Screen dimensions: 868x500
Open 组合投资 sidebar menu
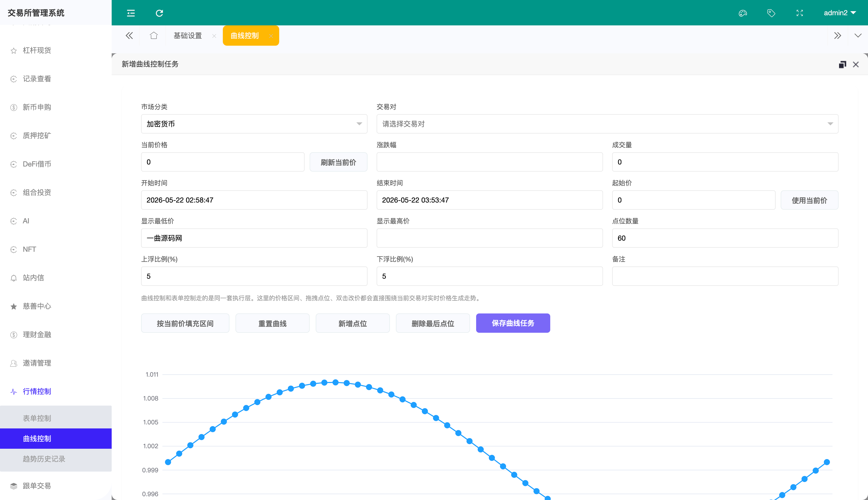(56, 193)
